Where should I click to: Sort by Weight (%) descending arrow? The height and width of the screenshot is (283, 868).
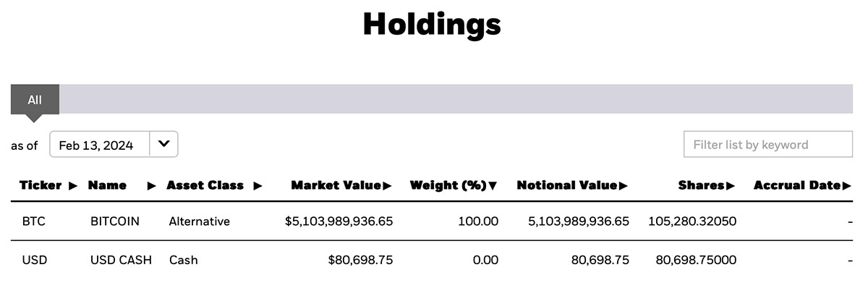coord(493,186)
